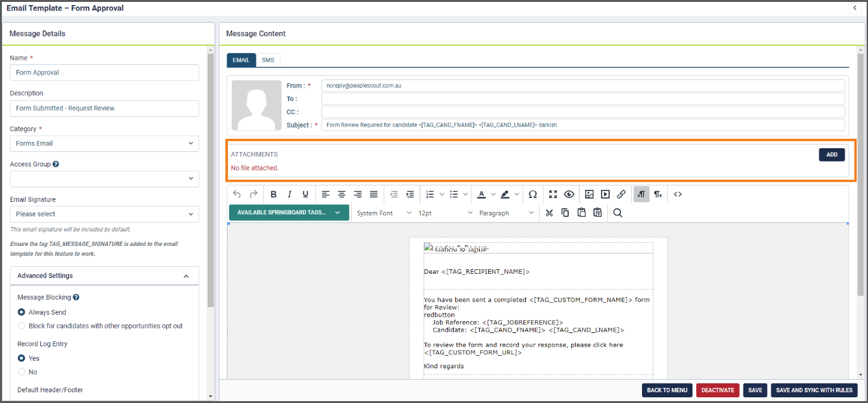Insert media with the play icon
The width and height of the screenshot is (868, 403).
pos(605,194)
